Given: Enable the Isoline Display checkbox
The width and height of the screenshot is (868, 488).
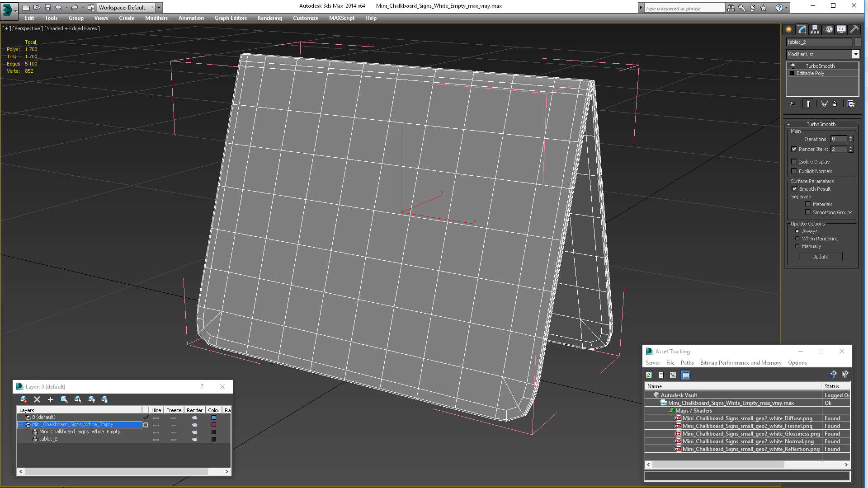Looking at the screenshot, I should (794, 162).
